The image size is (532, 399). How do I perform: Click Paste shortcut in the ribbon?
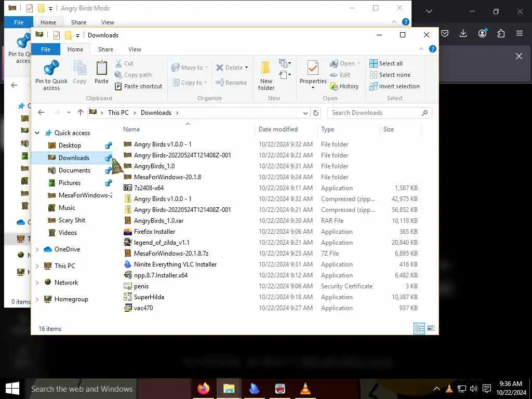click(138, 86)
